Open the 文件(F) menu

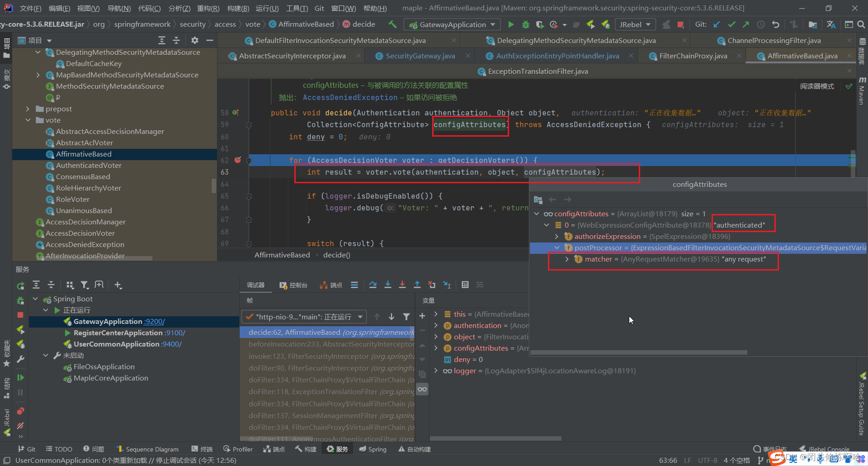[x=31, y=8]
